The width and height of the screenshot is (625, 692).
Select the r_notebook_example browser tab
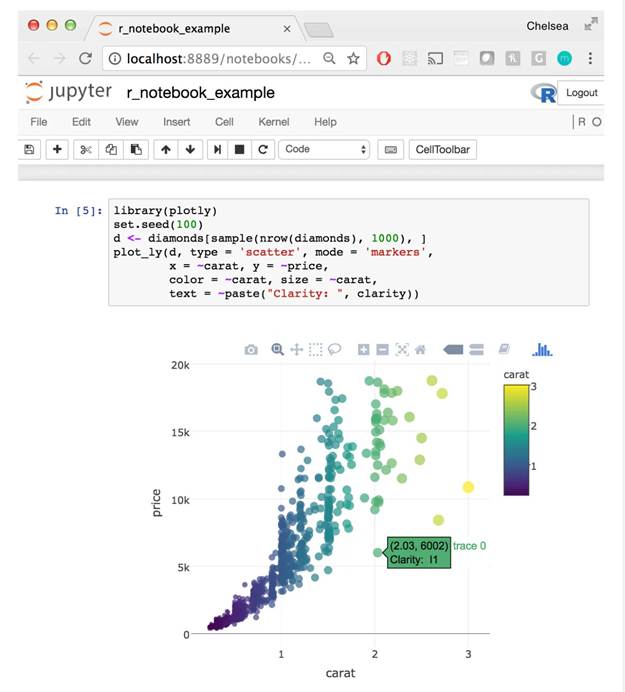pos(194,29)
